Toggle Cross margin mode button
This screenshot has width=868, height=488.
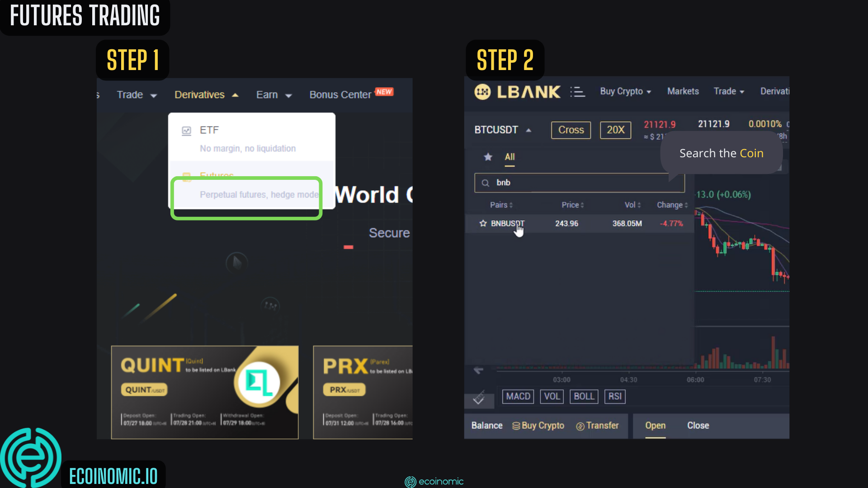pyautogui.click(x=571, y=130)
